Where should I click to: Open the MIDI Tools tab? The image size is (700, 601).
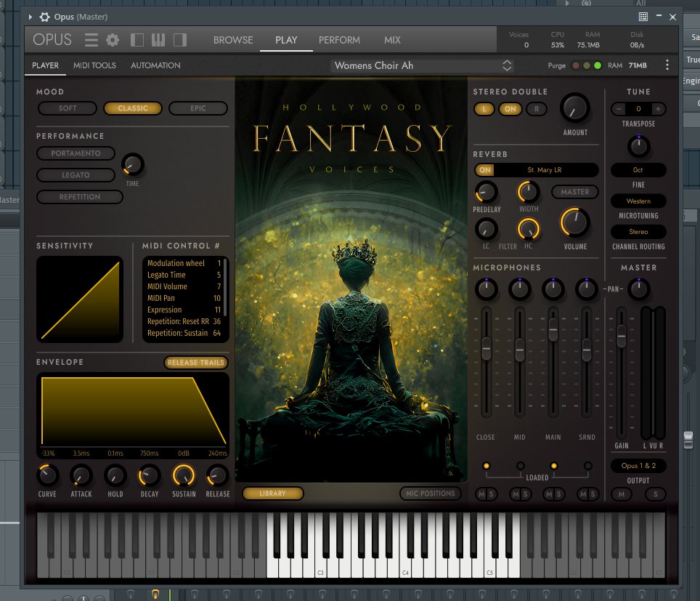[94, 65]
